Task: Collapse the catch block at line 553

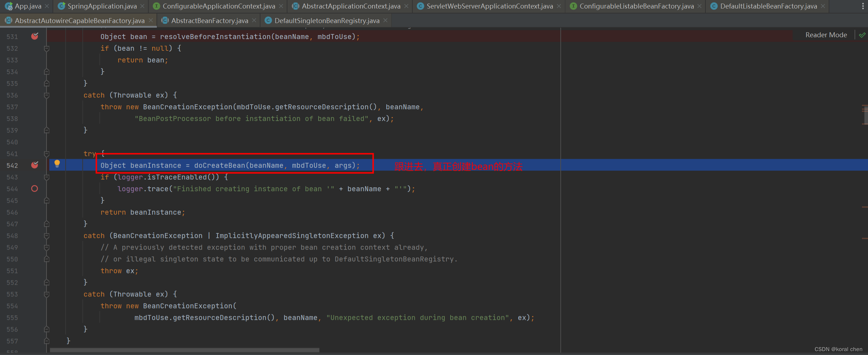Action: pos(46,294)
